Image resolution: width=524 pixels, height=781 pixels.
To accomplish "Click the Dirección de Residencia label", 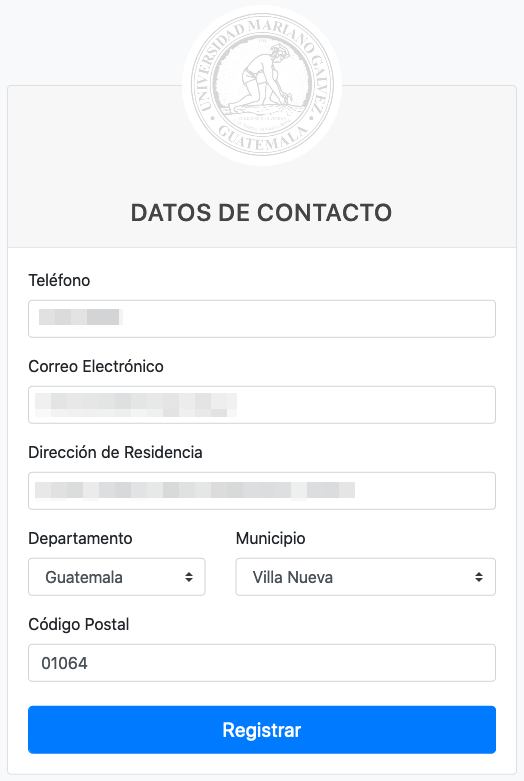I will 116,452.
